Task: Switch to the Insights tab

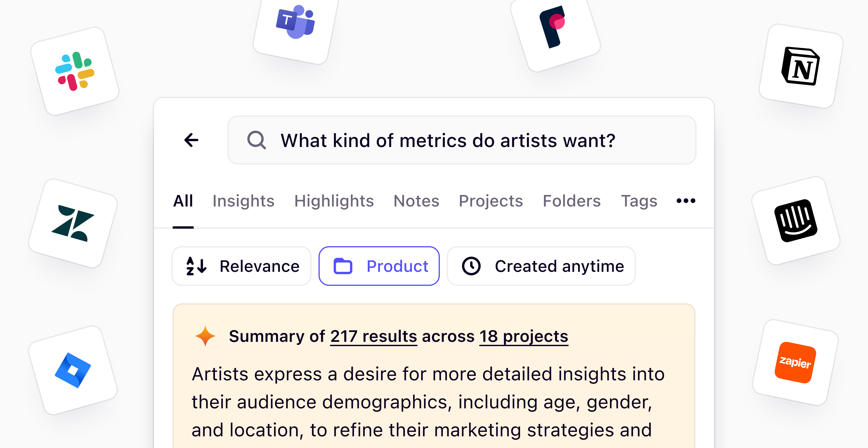Action: (244, 201)
